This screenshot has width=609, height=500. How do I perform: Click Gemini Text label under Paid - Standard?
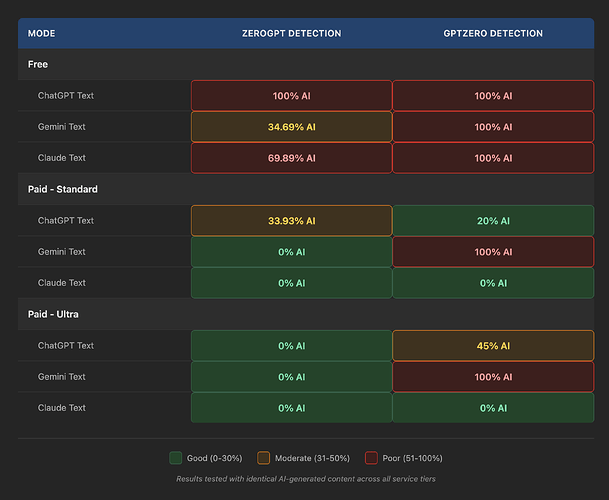(61, 252)
